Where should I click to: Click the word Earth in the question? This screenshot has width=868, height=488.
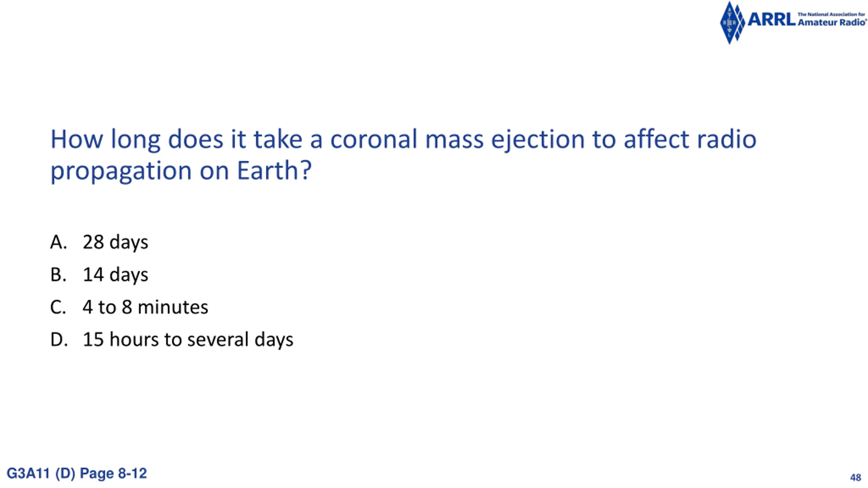point(268,170)
